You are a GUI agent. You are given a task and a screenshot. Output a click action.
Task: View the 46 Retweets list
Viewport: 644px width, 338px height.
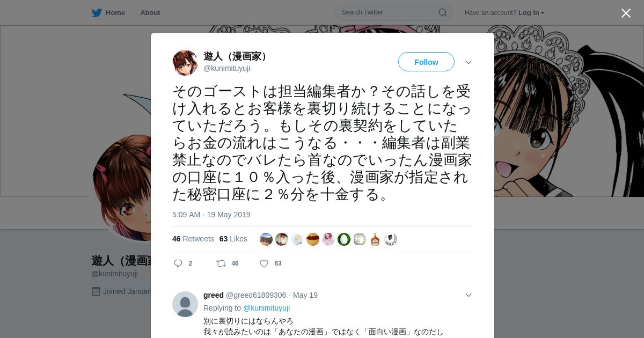coord(193,239)
